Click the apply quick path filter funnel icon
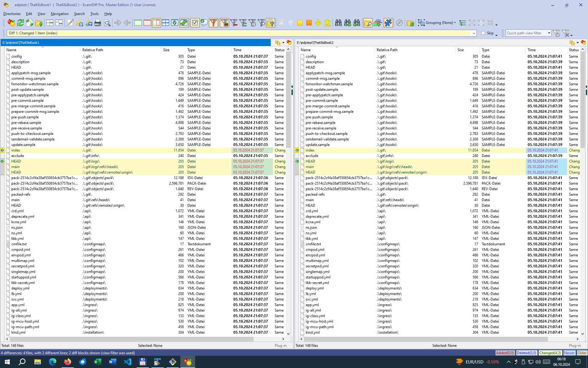Image resolution: width=588 pixels, height=368 pixels. pos(556,33)
